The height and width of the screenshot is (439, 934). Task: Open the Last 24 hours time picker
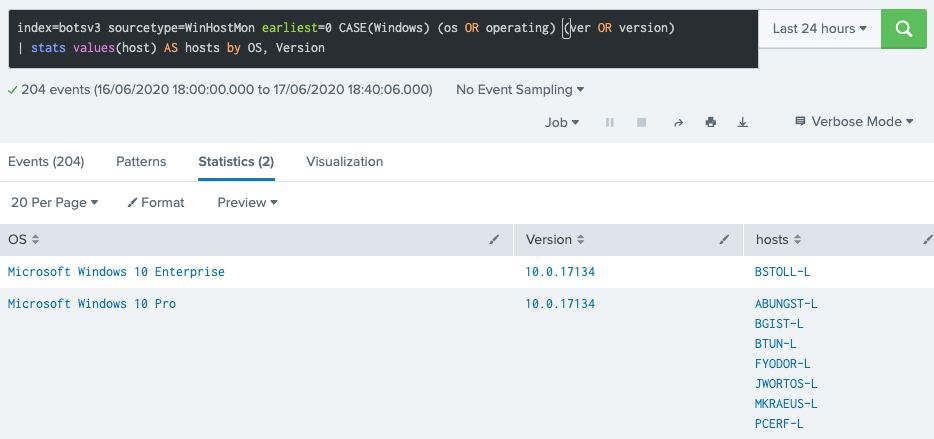pyautogui.click(x=819, y=29)
